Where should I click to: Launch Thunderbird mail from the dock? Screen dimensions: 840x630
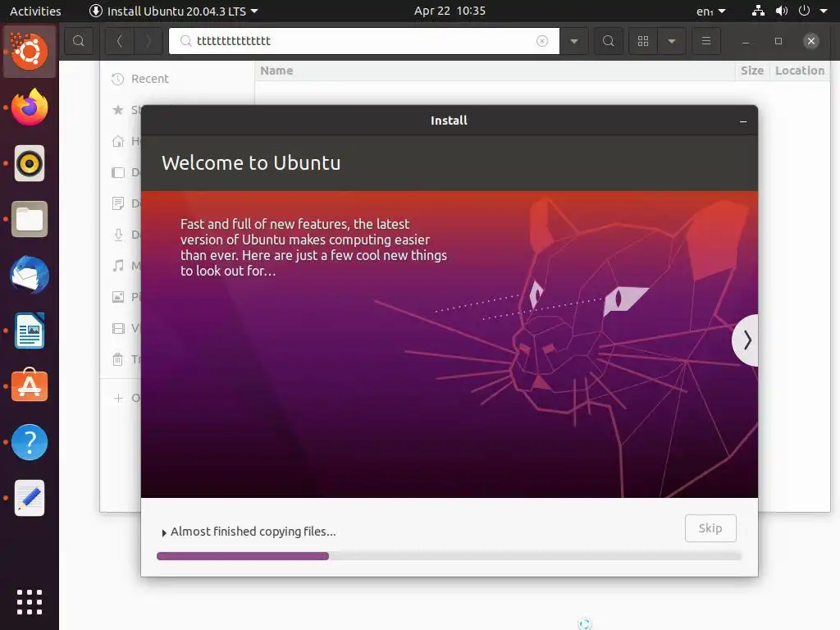pos(30,275)
